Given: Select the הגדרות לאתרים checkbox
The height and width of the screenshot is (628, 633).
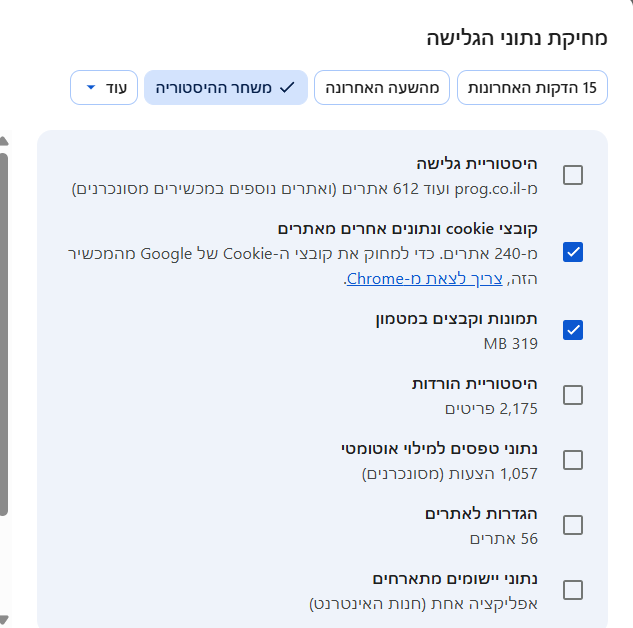Looking at the screenshot, I should coord(573,525).
